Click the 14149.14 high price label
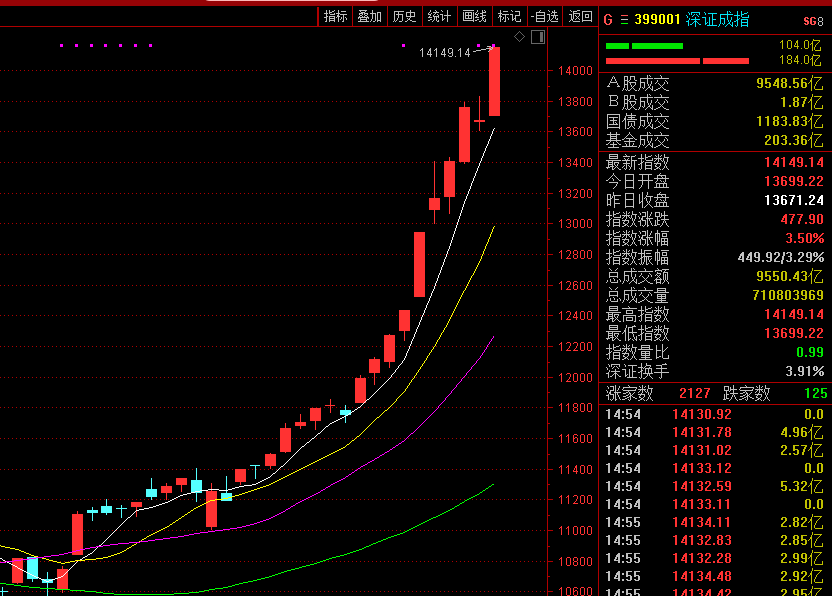This screenshot has width=832, height=596. (444, 52)
